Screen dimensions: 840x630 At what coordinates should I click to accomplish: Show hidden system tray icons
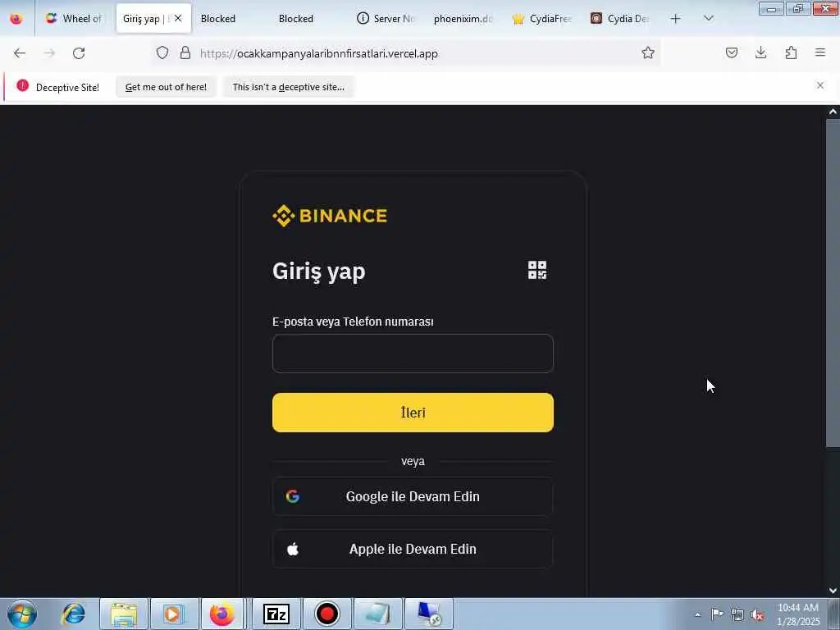(x=697, y=614)
